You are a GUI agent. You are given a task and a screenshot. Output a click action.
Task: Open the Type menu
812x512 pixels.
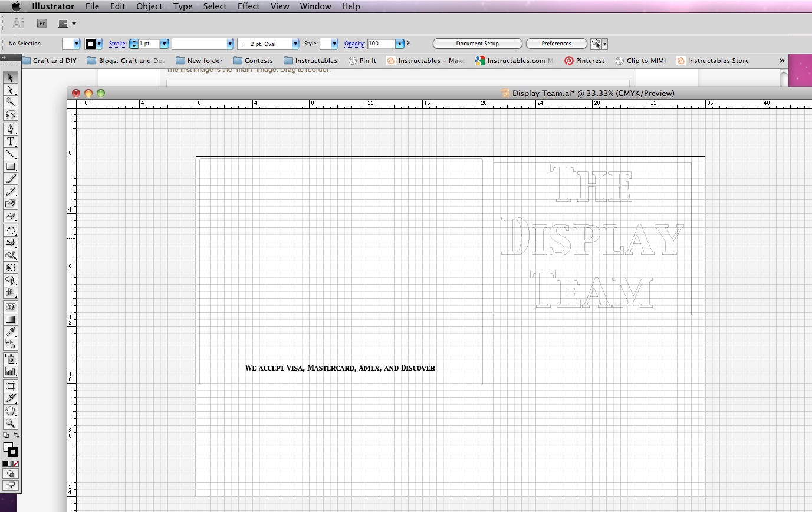tap(183, 6)
